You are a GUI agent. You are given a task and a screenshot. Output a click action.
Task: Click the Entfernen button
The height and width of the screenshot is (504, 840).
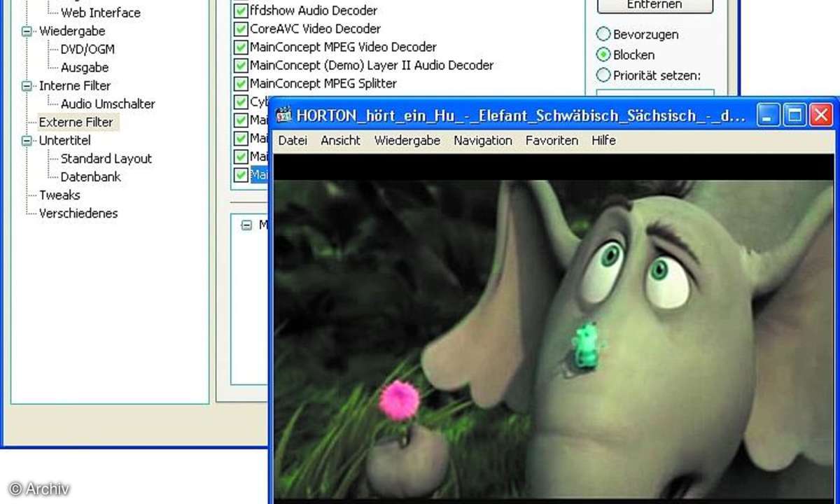(655, 5)
